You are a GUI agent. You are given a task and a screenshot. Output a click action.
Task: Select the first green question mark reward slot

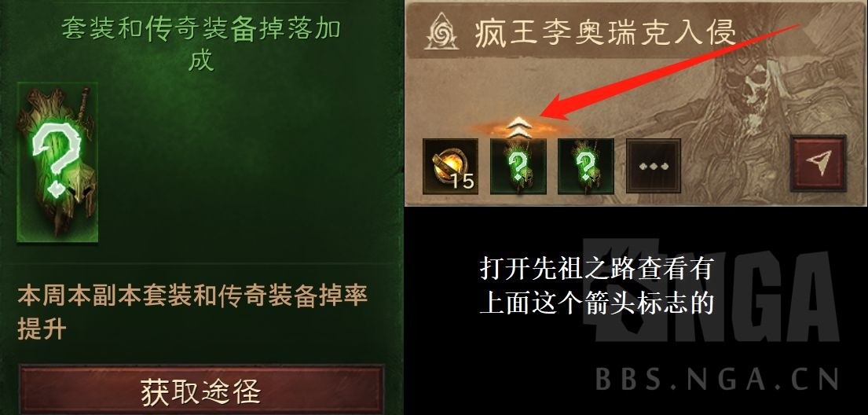[x=518, y=166]
